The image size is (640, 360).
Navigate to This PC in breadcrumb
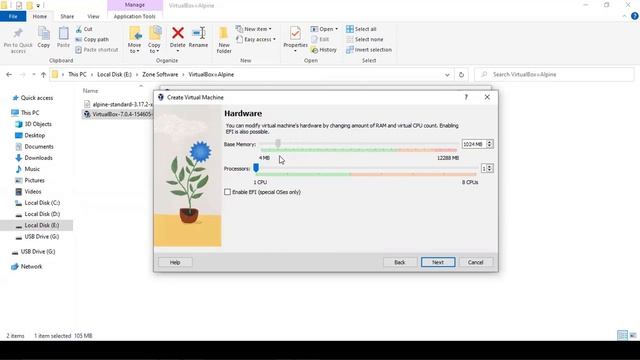pos(77,75)
